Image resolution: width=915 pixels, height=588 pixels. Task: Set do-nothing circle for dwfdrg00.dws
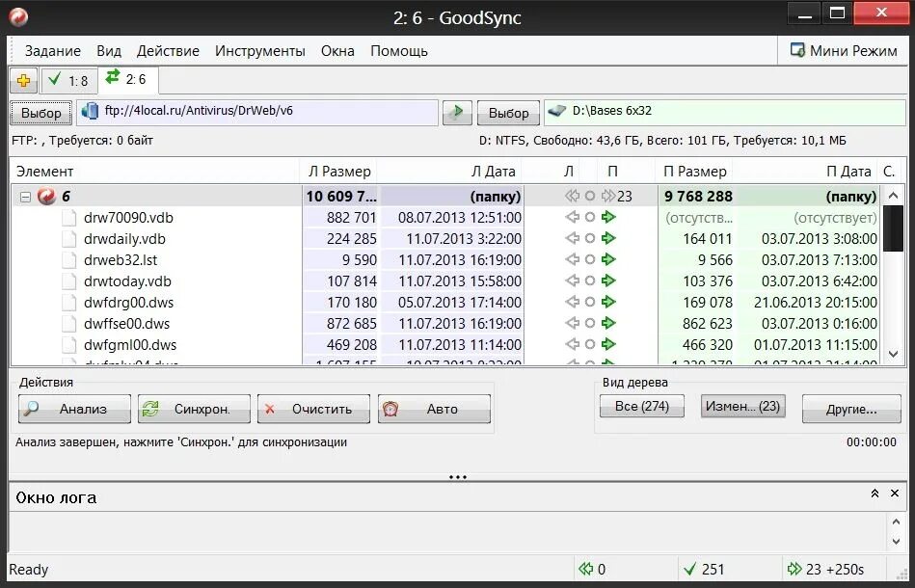tap(590, 302)
